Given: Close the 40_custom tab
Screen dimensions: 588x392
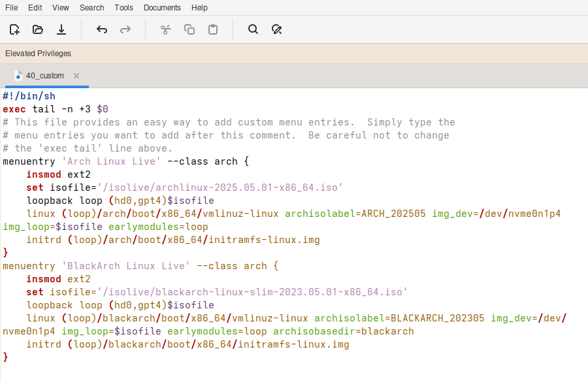Looking at the screenshot, I should (76, 76).
